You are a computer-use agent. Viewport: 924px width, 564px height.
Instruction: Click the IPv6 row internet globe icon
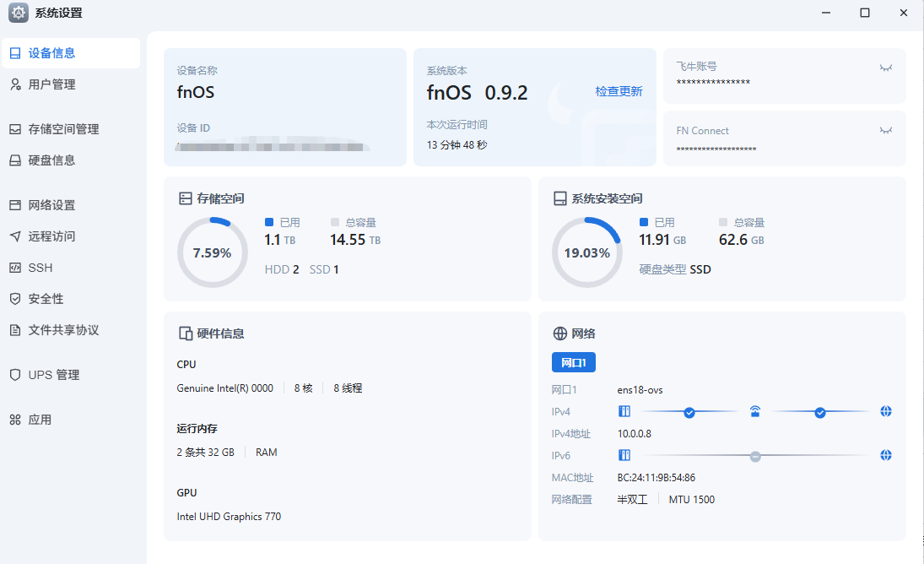(x=886, y=455)
